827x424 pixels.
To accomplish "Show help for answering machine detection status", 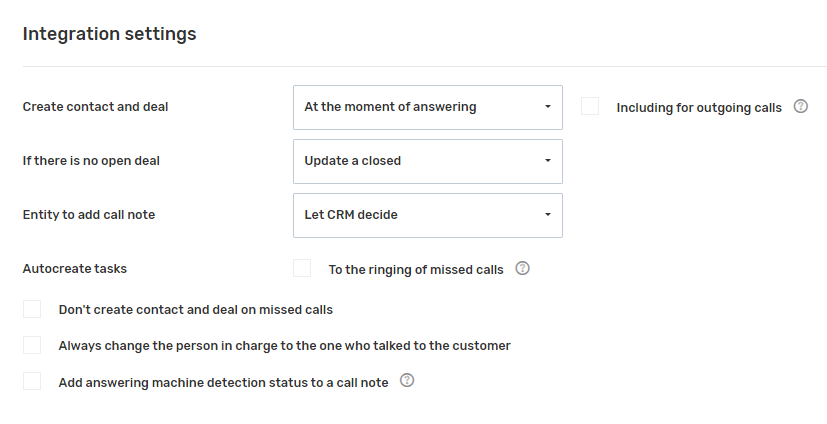I will click(x=407, y=381).
